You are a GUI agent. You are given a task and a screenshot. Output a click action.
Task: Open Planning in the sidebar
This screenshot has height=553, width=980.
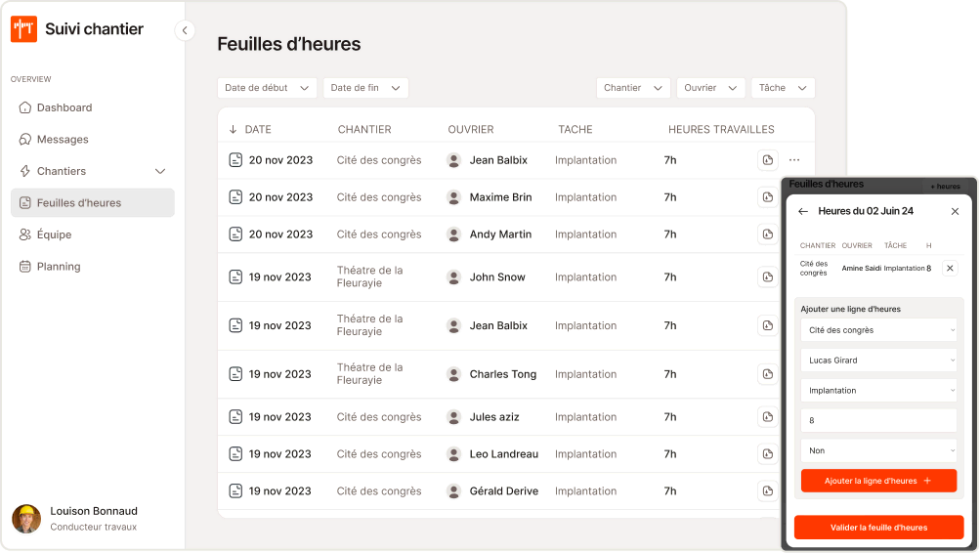[93, 266]
